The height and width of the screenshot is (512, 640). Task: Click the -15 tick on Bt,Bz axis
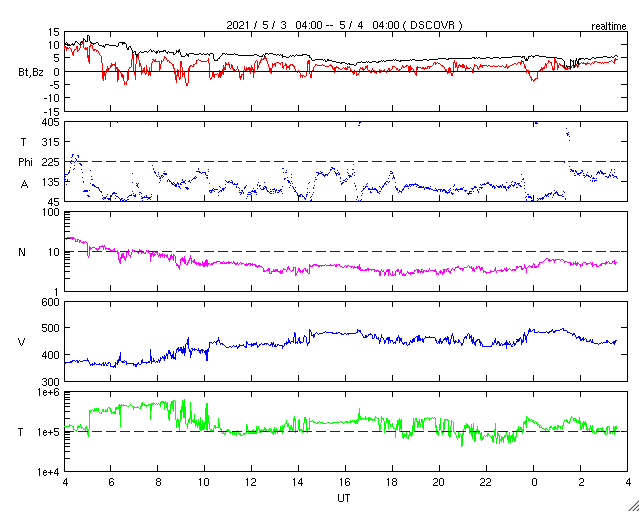tap(50, 111)
